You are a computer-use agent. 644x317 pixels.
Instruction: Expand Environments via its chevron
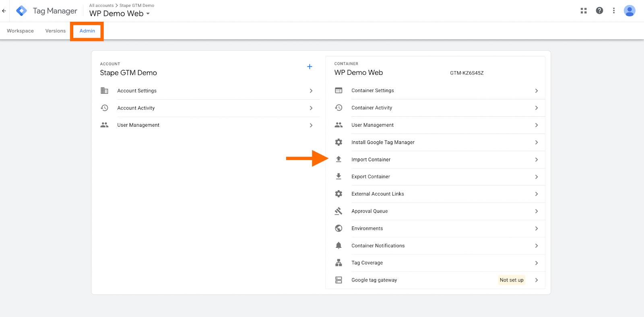(536, 228)
